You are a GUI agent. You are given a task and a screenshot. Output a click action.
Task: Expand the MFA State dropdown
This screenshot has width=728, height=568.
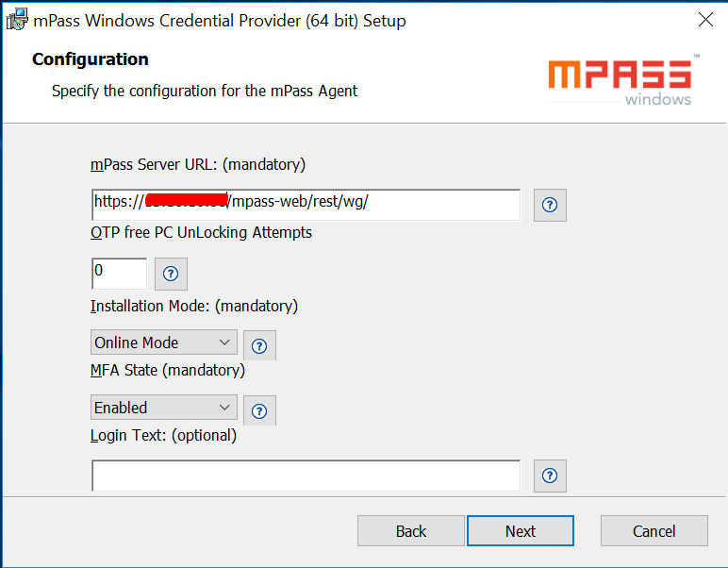pyautogui.click(x=164, y=408)
